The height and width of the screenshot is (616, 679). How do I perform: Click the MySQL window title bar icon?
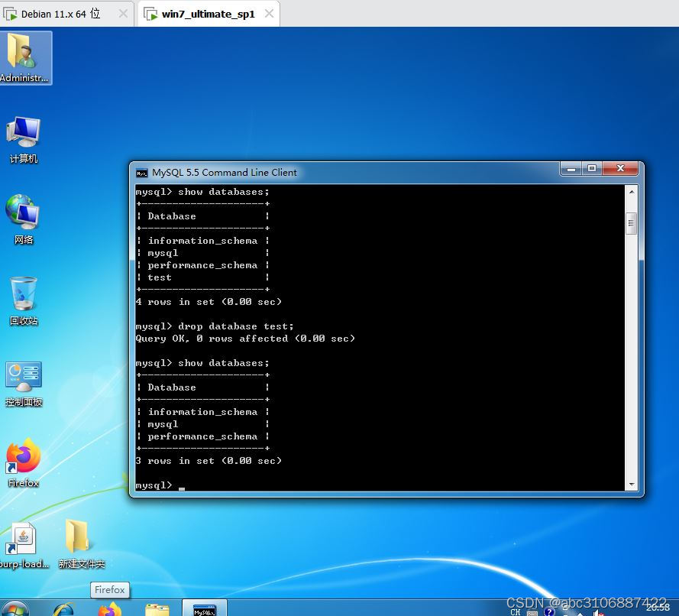point(141,173)
